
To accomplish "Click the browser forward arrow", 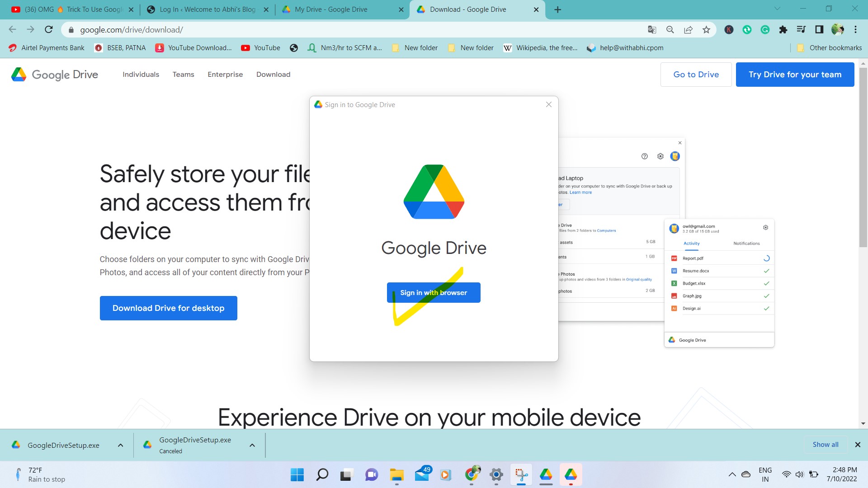I will [30, 30].
